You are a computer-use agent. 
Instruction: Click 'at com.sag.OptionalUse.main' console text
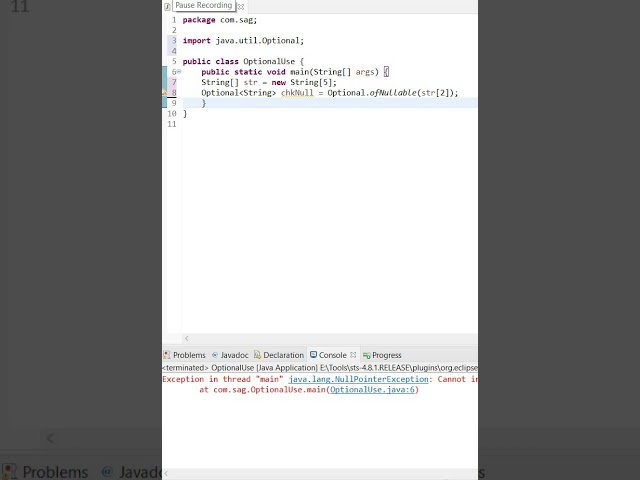pyautogui.click(x=263, y=389)
